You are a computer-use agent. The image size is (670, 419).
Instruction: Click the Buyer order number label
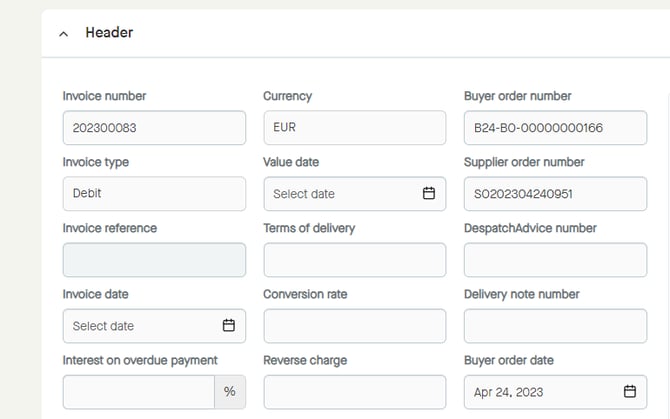tap(517, 96)
